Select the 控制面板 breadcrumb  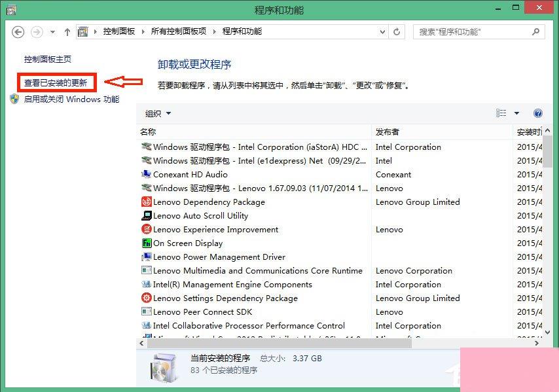(119, 31)
